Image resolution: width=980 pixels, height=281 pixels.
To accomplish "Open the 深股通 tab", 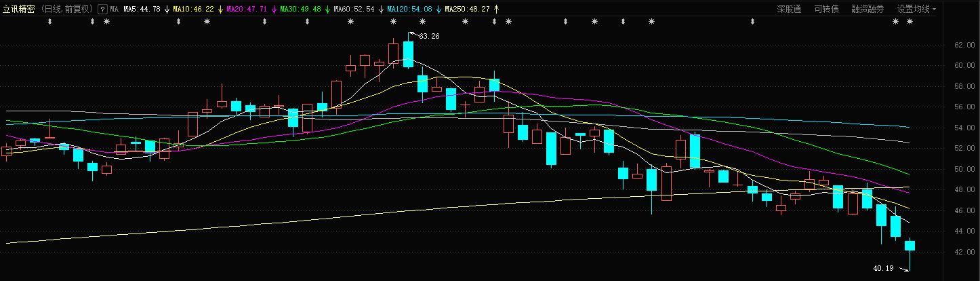I will [788, 10].
